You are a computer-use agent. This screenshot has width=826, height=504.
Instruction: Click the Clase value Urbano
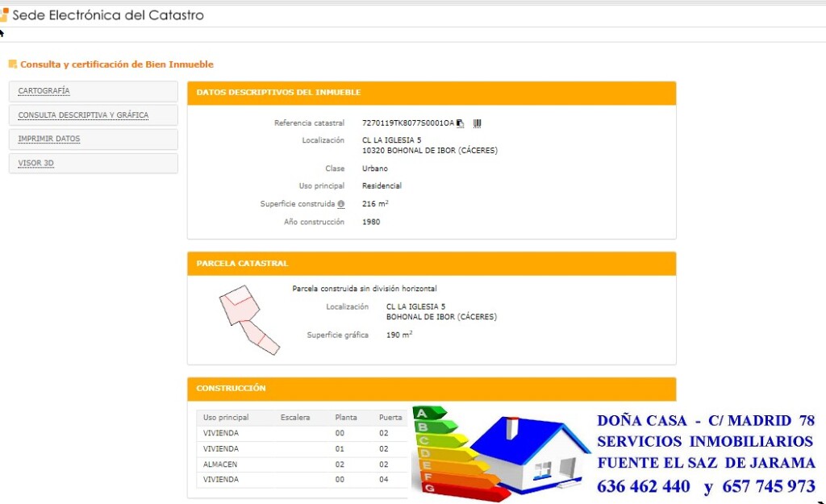click(x=374, y=169)
